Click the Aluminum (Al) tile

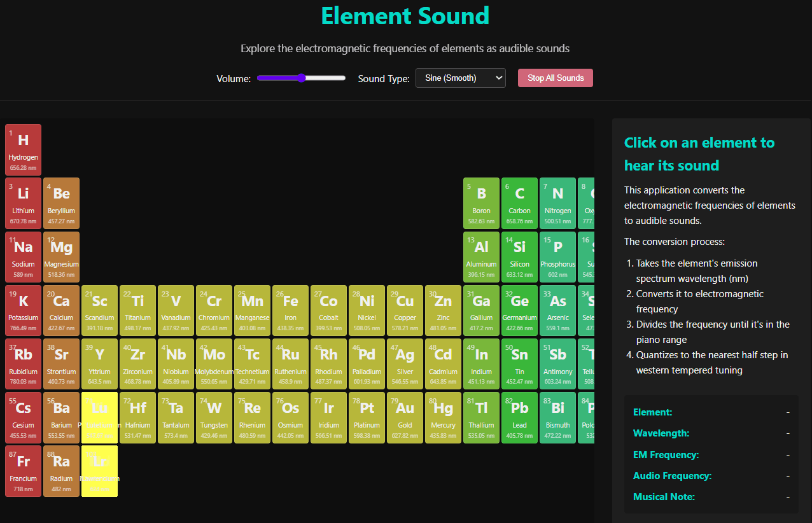point(481,256)
